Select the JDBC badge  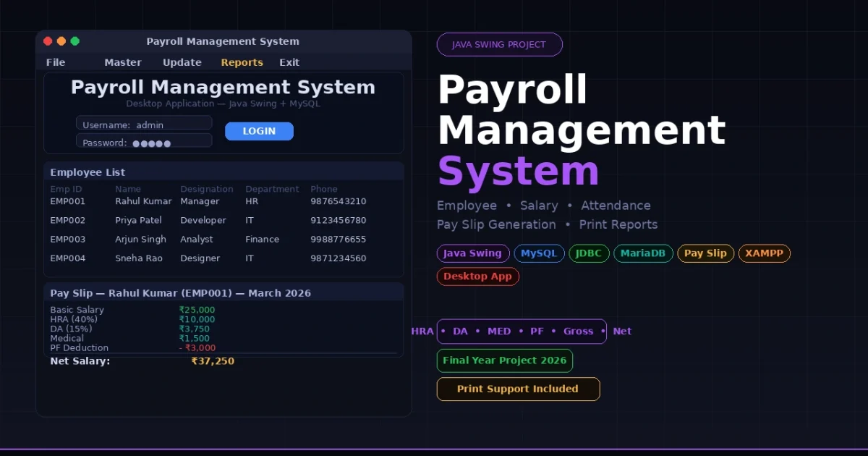(589, 253)
